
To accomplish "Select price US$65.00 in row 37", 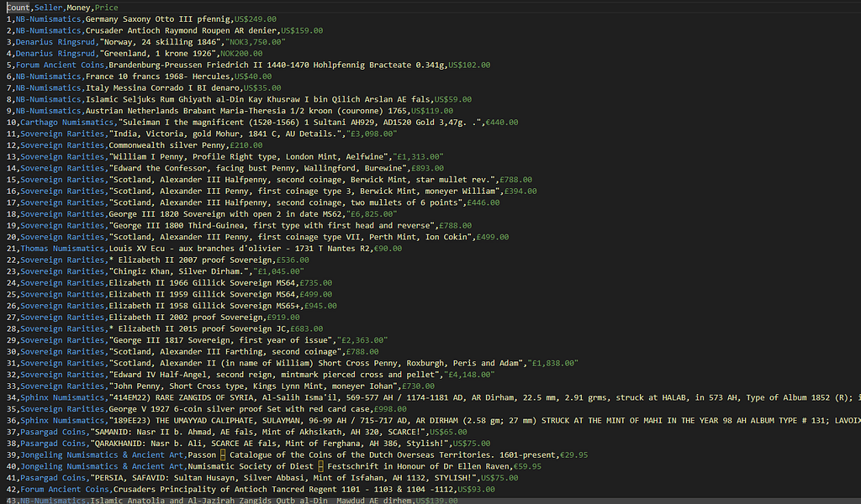I will tap(449, 433).
